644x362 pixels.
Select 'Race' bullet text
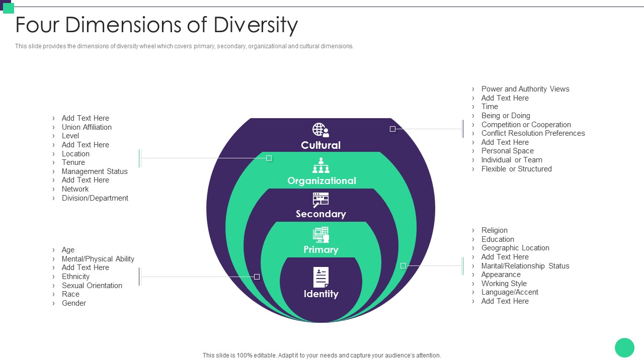point(70,294)
